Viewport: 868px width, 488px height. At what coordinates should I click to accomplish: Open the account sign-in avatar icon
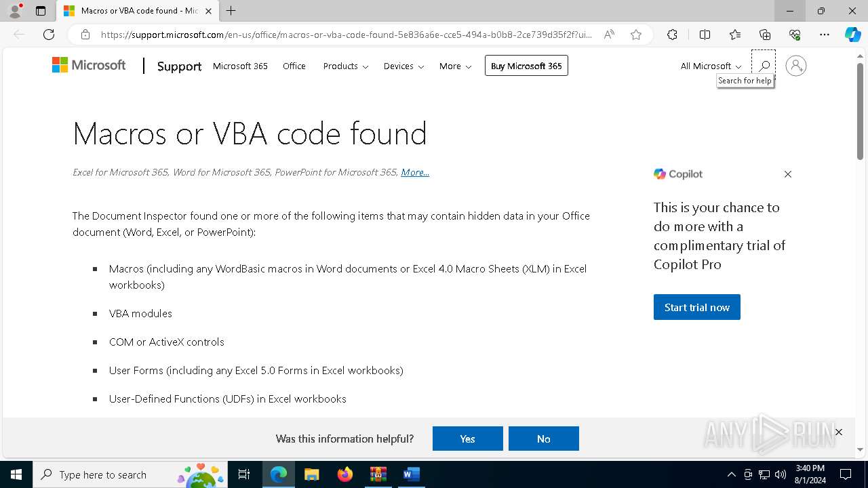[795, 66]
